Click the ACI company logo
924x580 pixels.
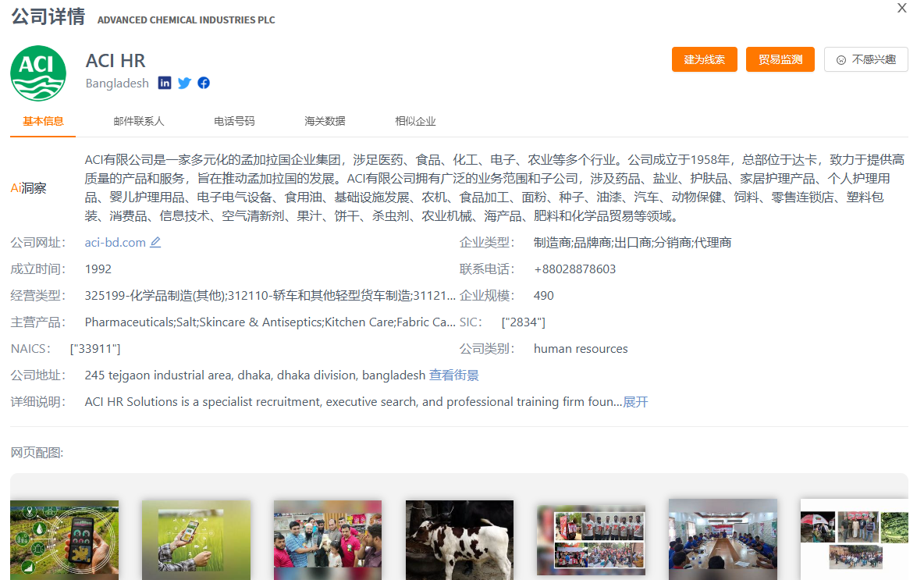point(38,73)
